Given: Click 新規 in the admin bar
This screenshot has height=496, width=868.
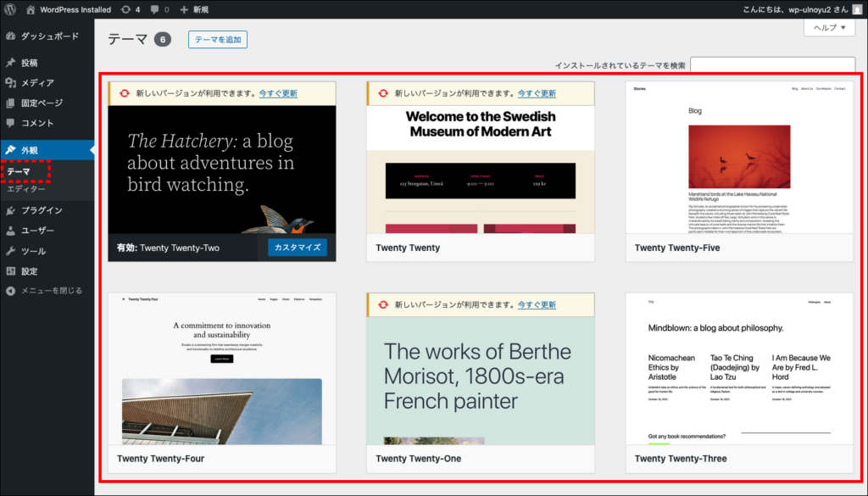Looking at the screenshot, I should tap(200, 9).
